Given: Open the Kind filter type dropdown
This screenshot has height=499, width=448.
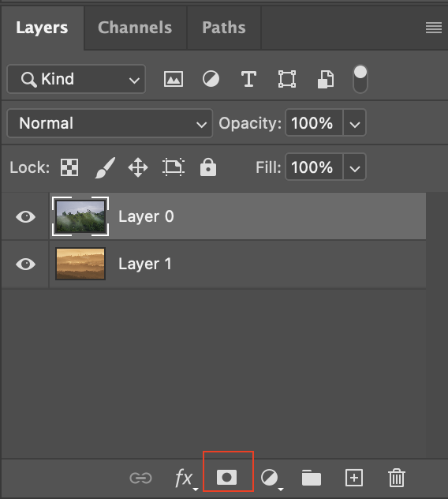Looking at the screenshot, I should pyautogui.click(x=77, y=79).
